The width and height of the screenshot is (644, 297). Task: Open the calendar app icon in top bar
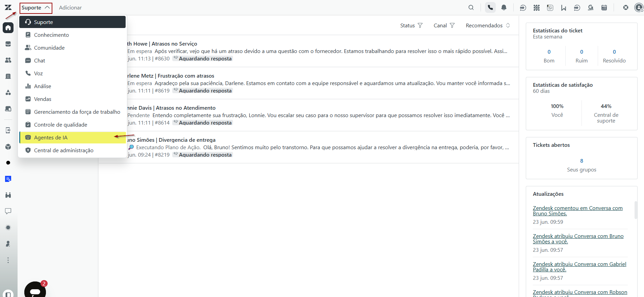pyautogui.click(x=604, y=7)
